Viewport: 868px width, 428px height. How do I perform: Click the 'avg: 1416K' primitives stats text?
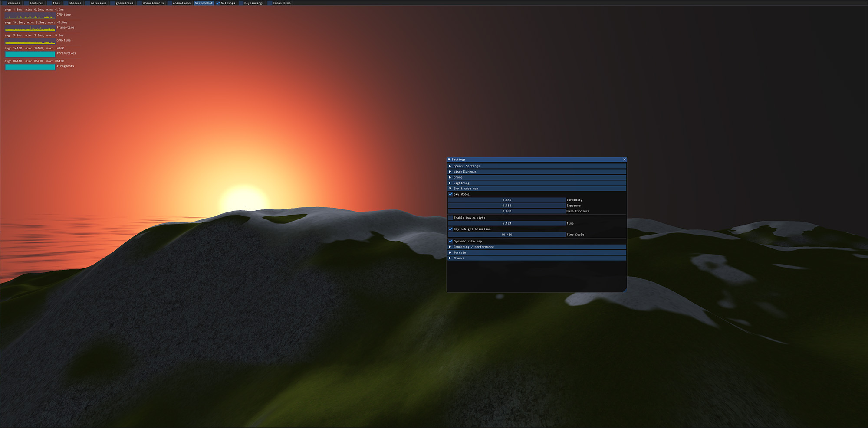34,48
